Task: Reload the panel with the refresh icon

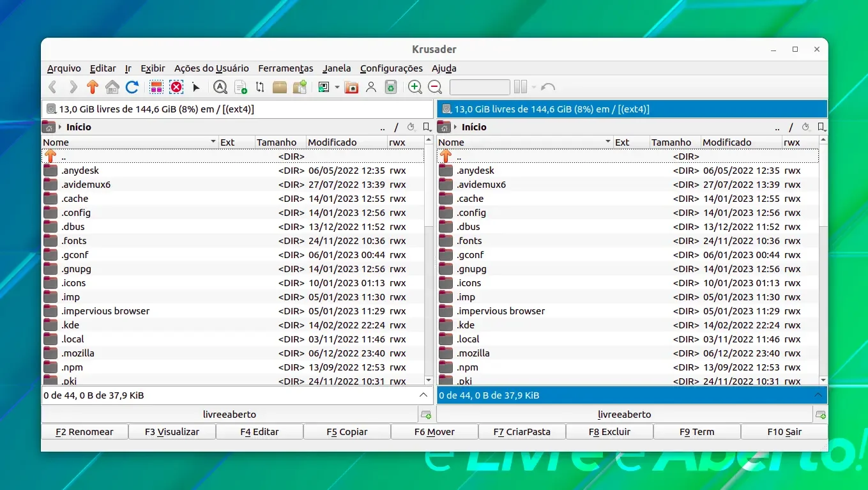Action: pos(132,88)
